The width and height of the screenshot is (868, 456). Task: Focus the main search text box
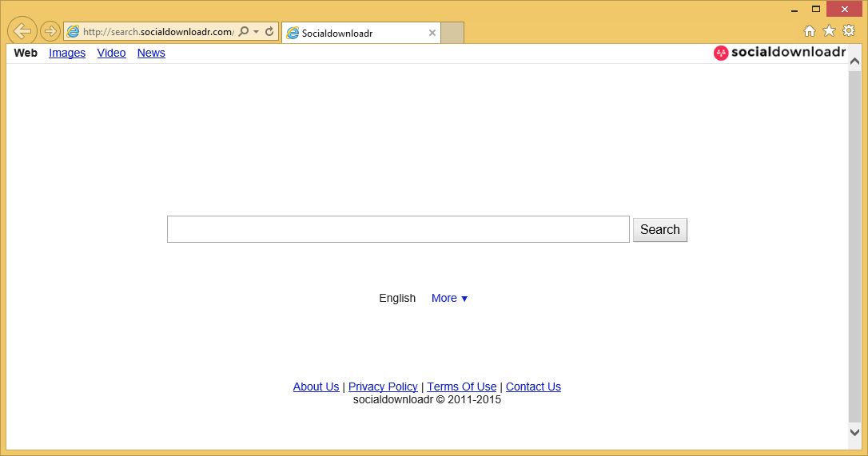(x=398, y=229)
